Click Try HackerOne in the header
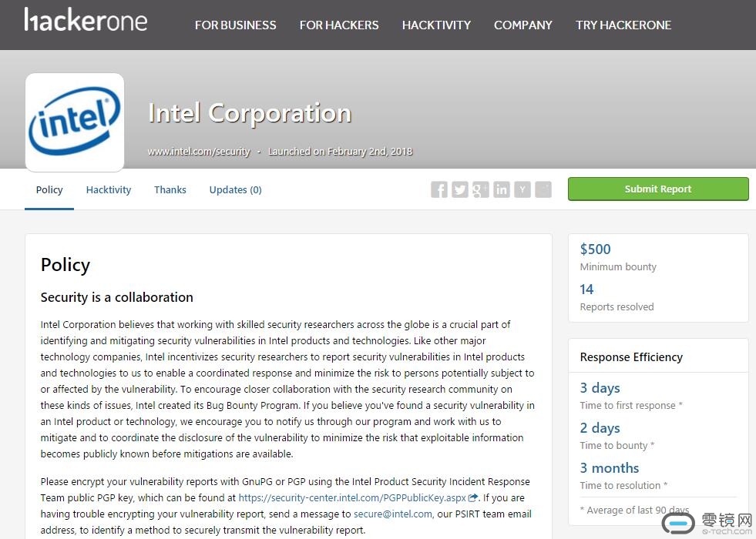756x539 pixels. click(623, 25)
